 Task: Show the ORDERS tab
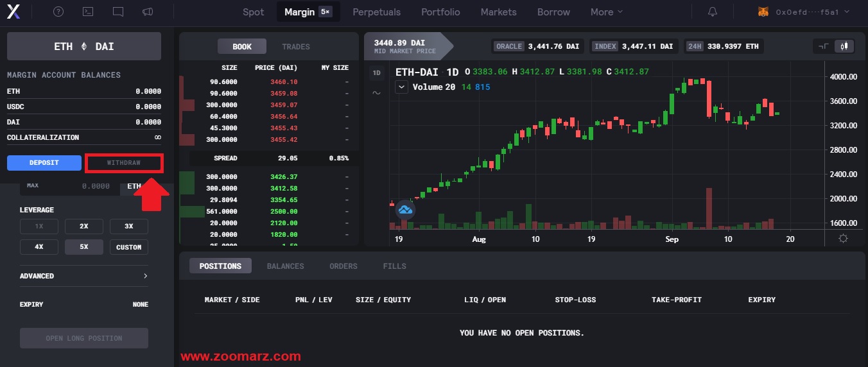tap(343, 266)
